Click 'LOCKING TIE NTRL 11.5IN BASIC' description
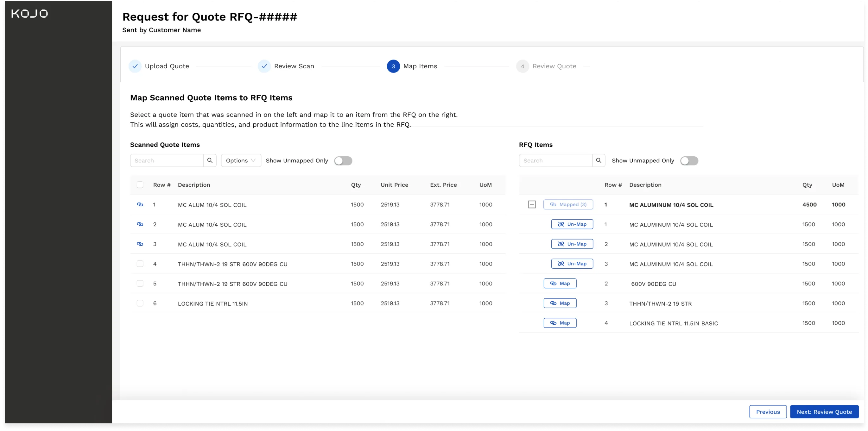Viewport: 868px width, 431px height. tap(673, 324)
